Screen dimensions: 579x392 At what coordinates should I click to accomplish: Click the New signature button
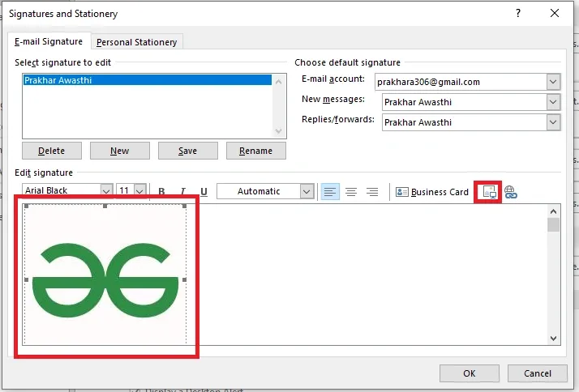(120, 151)
